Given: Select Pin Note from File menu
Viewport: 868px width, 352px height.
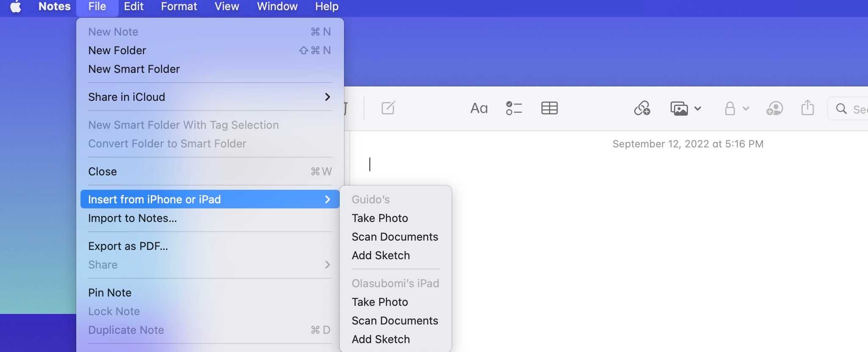Looking at the screenshot, I should (110, 293).
